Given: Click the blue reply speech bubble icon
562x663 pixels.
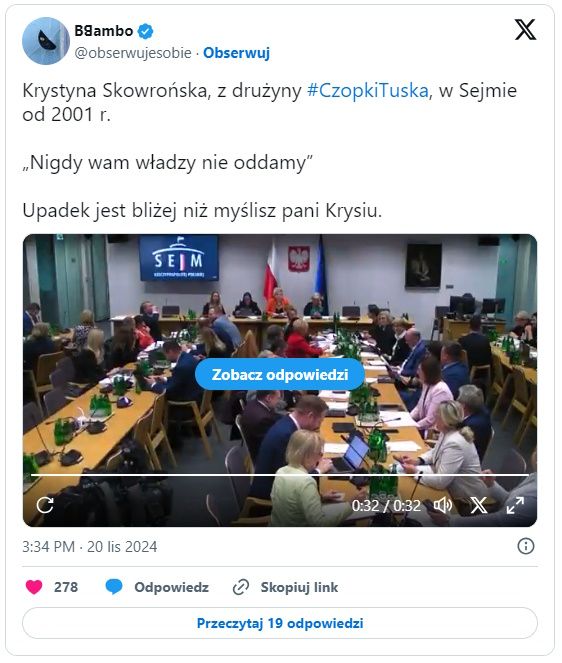Looking at the screenshot, I should click(114, 587).
